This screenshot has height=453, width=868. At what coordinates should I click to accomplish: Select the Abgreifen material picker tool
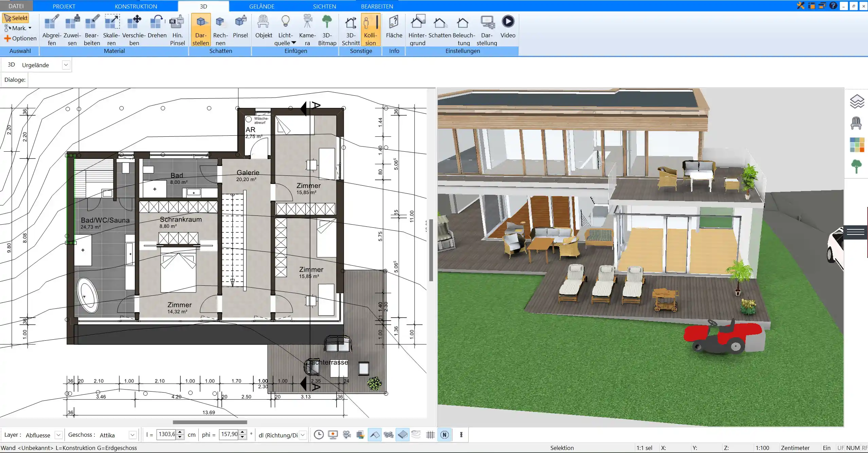tap(52, 30)
